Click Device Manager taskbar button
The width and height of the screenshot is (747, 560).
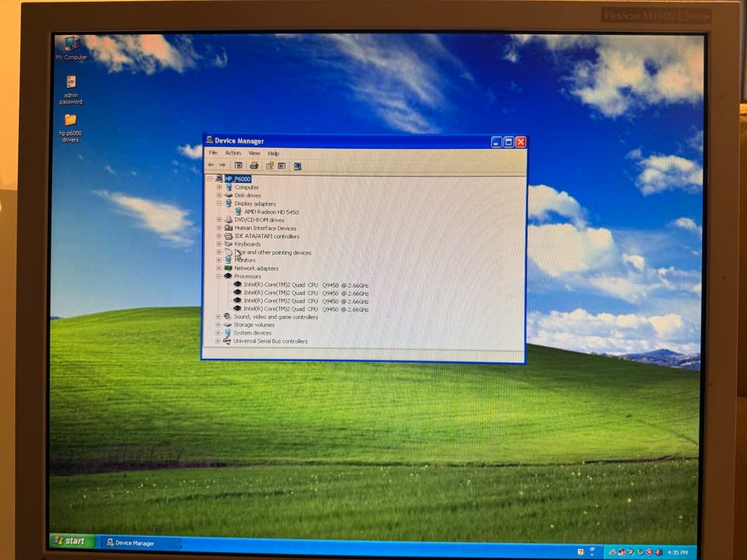tap(139, 543)
